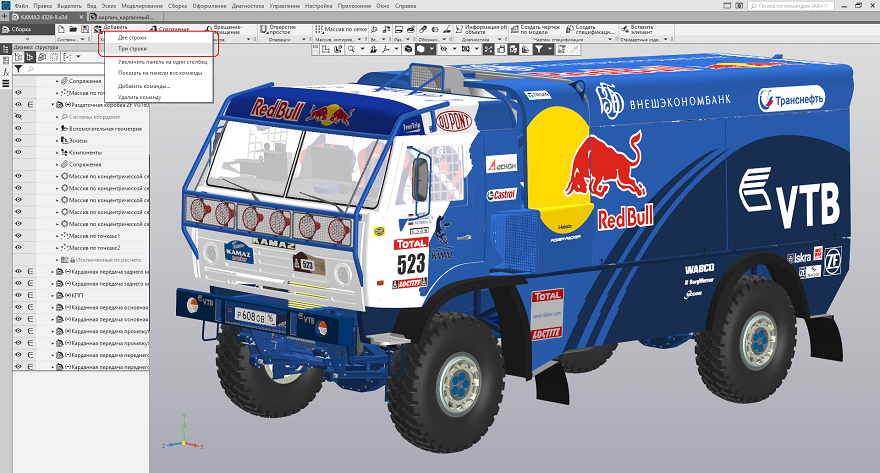Select the Вращение rotation mating command
Image resolution: width=880 pixels, height=473 pixels.
[x=224, y=29]
